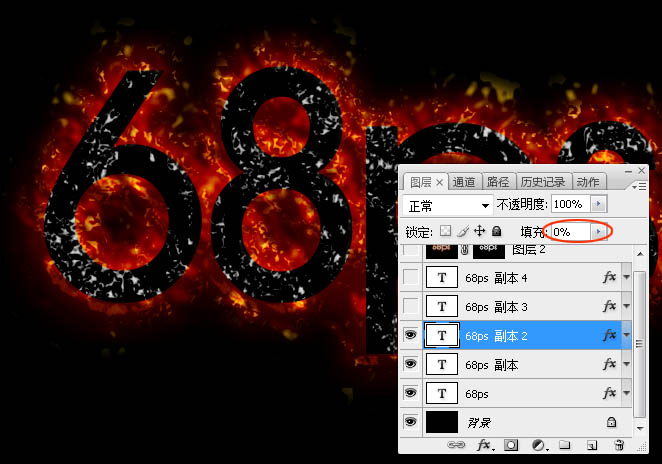Open the 填充 slider arrow
The image size is (662, 464).
pos(598,232)
